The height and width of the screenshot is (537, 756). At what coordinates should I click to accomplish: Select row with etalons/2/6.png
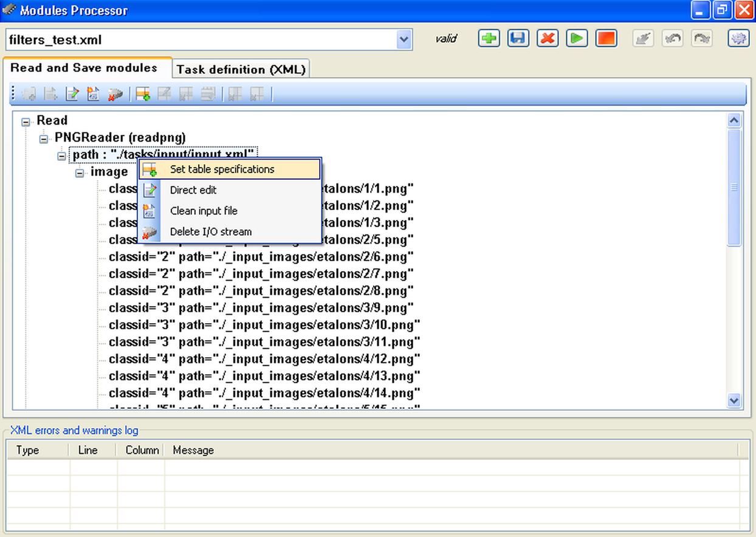261,256
